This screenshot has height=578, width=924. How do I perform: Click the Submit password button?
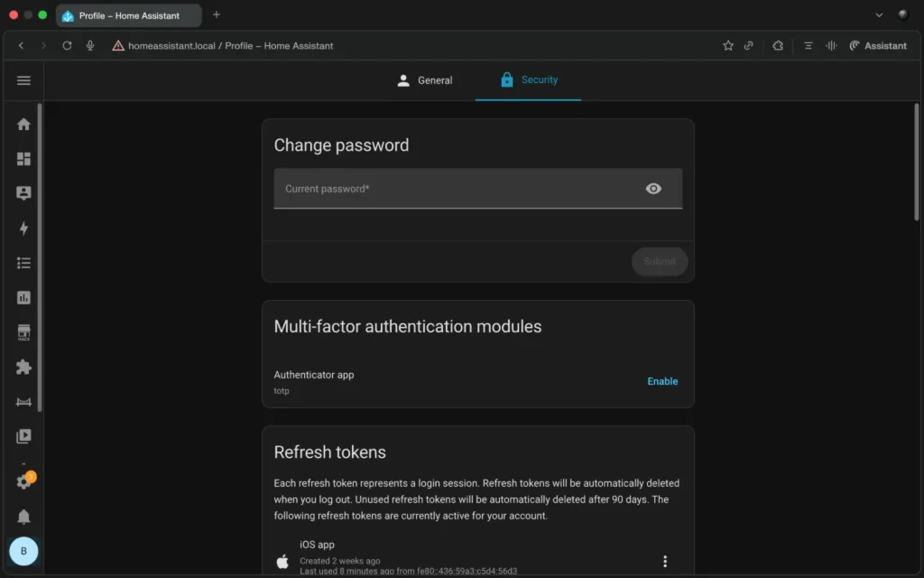pyautogui.click(x=660, y=261)
